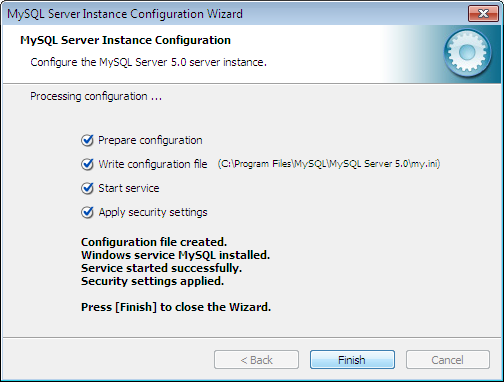
Task: Click the Processing configuration status text
Action: [x=96, y=96]
